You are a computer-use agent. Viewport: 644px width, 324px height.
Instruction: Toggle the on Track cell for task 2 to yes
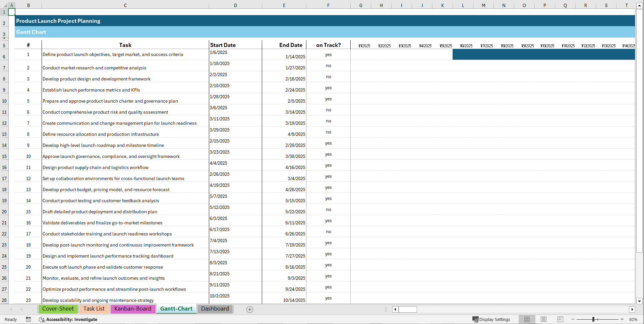[328, 66]
